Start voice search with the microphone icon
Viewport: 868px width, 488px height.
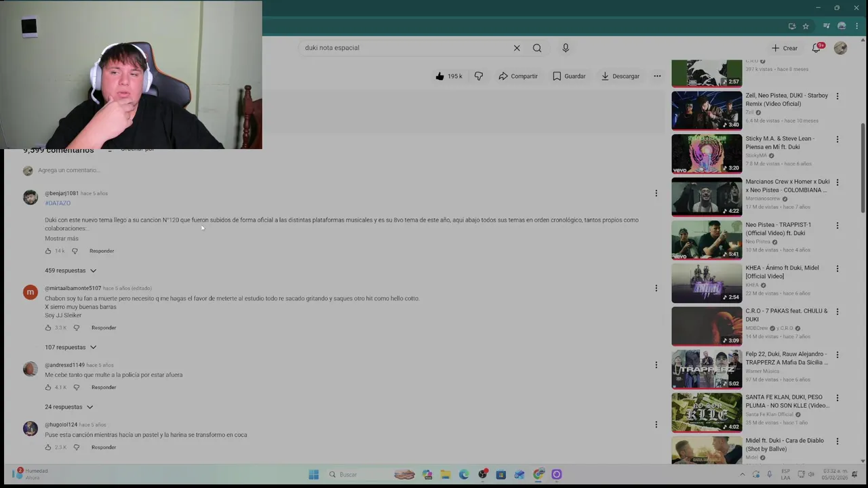click(566, 47)
